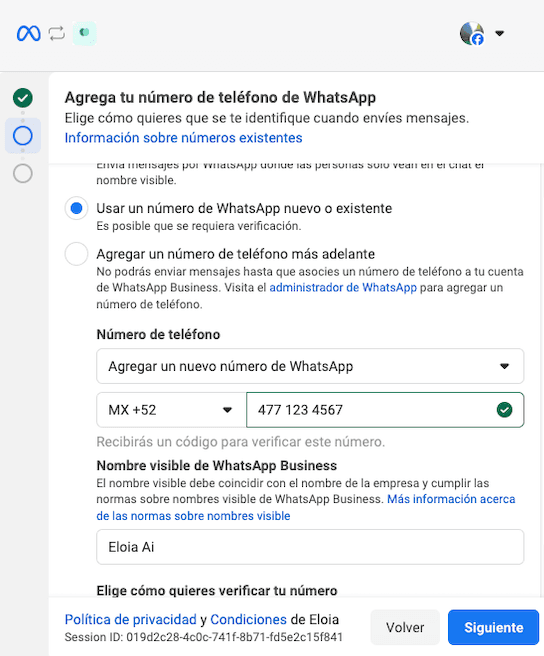Click Recibirás un código para verificar este número

point(241,442)
